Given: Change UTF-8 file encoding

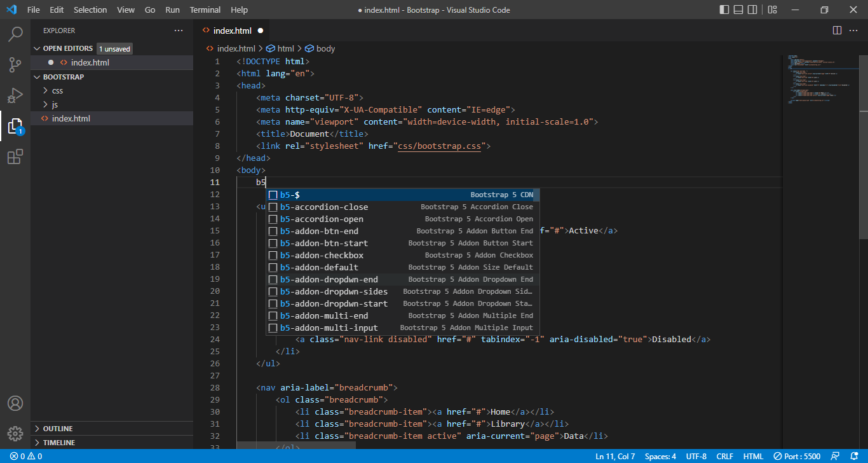Looking at the screenshot, I should pos(696,457).
